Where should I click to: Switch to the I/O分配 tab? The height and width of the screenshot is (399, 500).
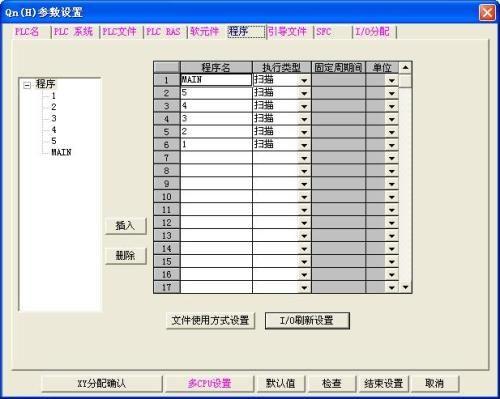[372, 32]
